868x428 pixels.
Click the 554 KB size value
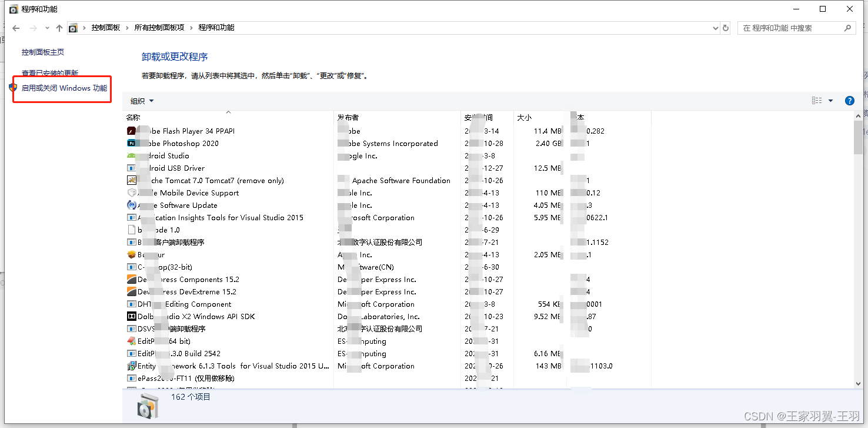549,304
